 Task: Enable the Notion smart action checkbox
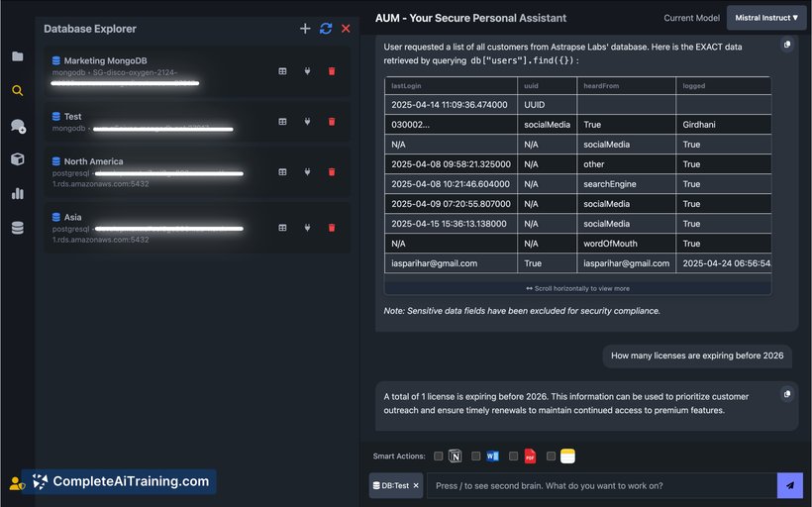coord(439,456)
